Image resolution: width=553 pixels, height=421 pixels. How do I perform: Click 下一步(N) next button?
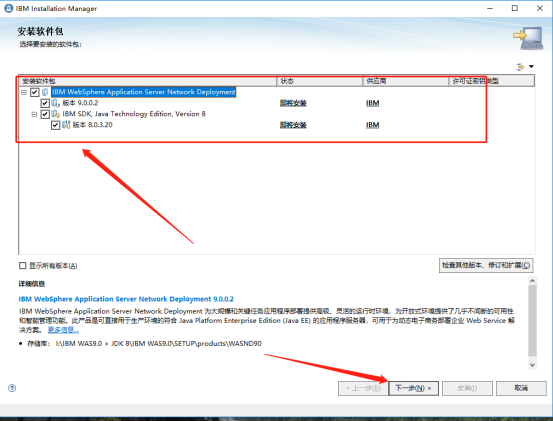pos(413,388)
